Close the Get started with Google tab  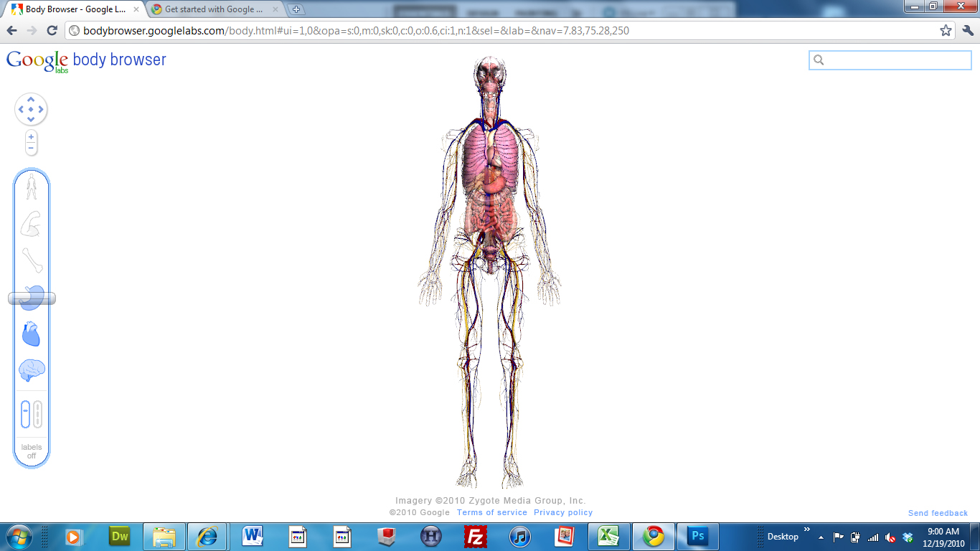click(276, 10)
